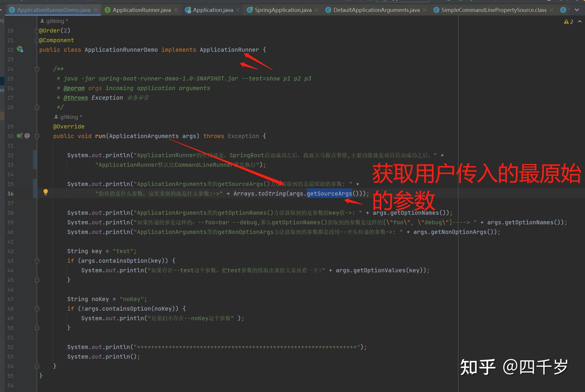Close the ApplicationRunner.java tab
Screen dimensions: 585x392
(x=176, y=10)
